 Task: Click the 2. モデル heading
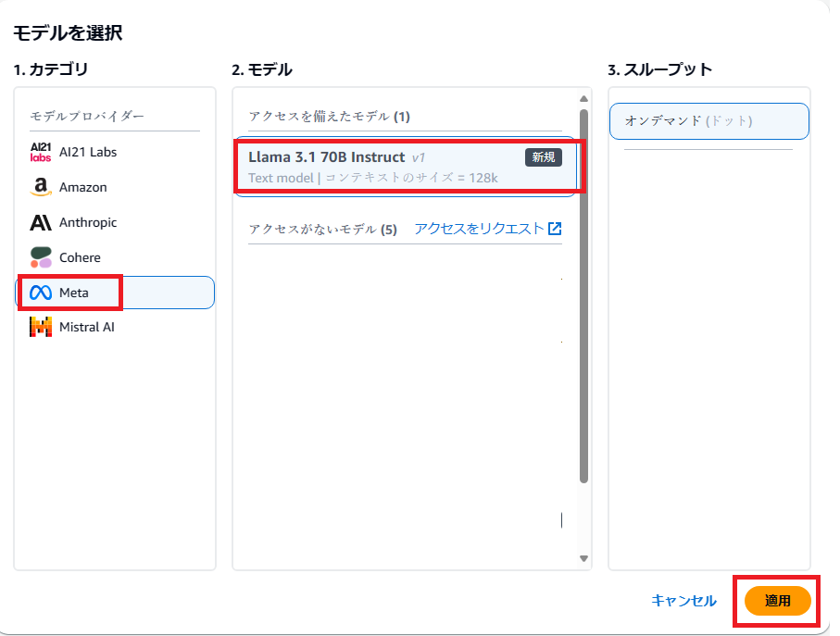point(262,69)
